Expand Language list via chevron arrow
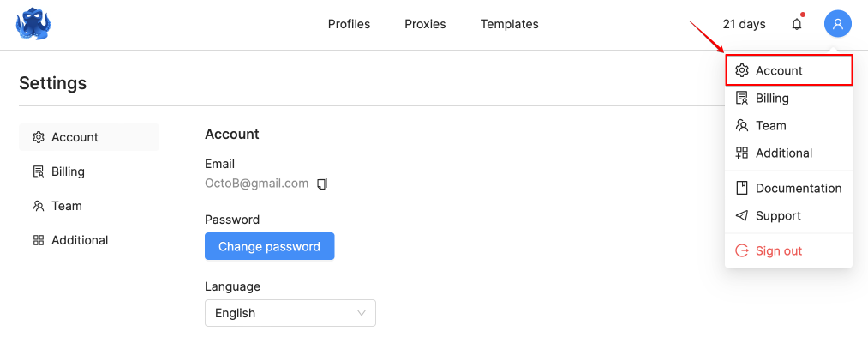The width and height of the screenshot is (868, 349). [x=362, y=313]
